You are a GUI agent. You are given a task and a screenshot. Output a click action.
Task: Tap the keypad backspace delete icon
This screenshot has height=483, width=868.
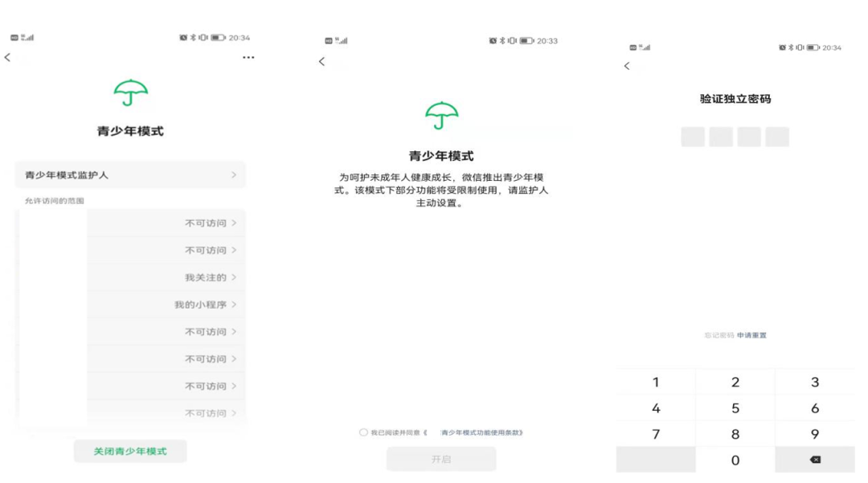815,460
